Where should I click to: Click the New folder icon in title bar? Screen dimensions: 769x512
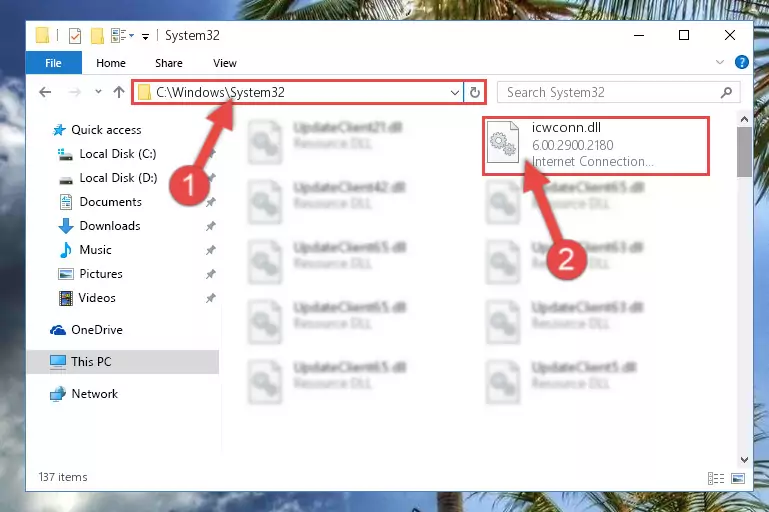tap(97, 36)
